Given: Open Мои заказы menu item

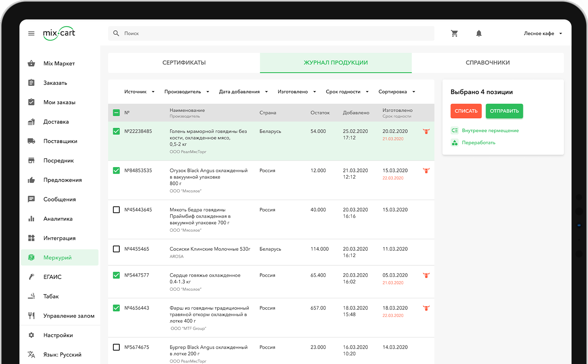Looking at the screenshot, I should (59, 102).
